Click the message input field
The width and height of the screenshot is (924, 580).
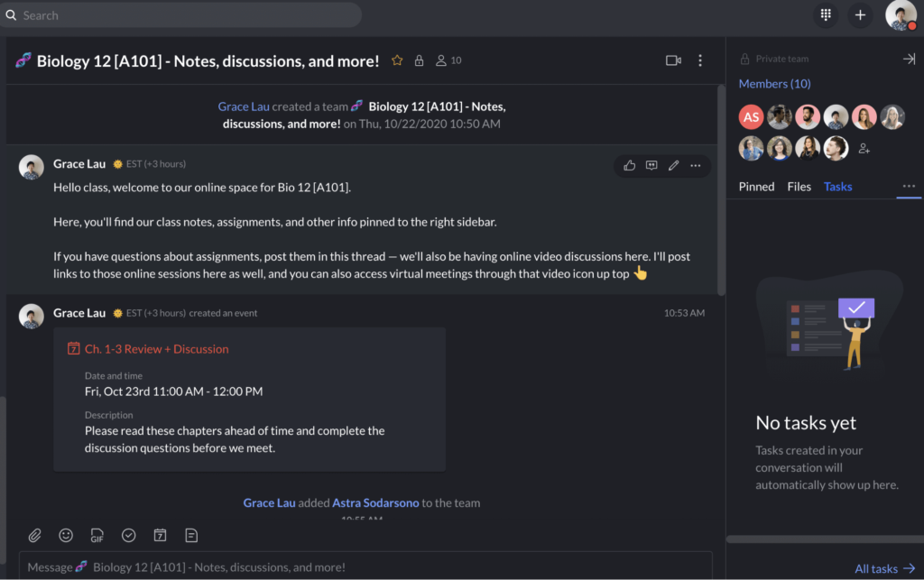coord(361,567)
